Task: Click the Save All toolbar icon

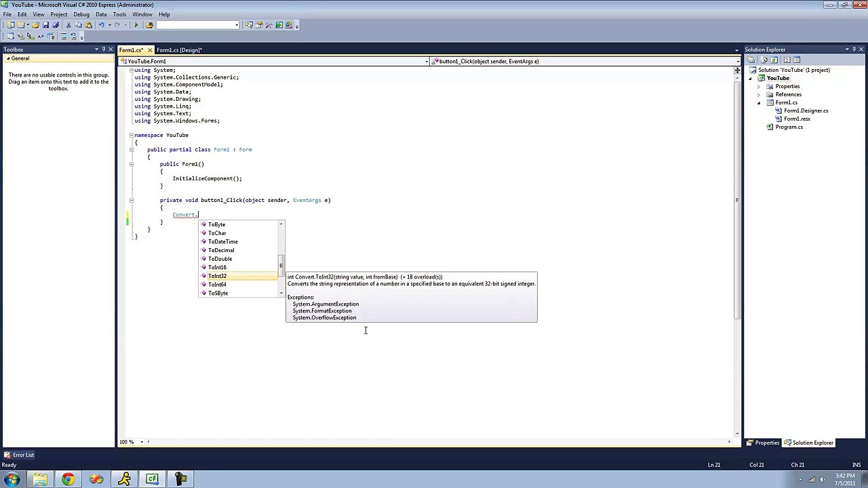Action: [x=56, y=25]
